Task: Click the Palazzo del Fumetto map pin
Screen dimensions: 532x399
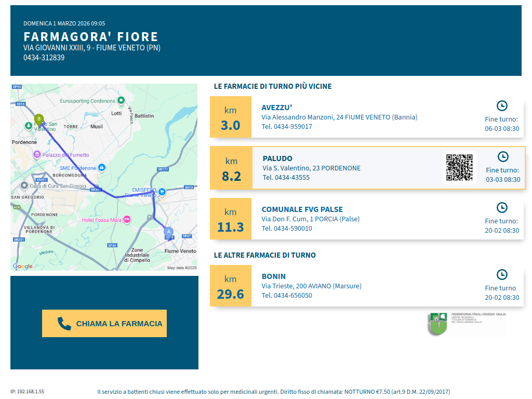Action: pyautogui.click(x=37, y=154)
